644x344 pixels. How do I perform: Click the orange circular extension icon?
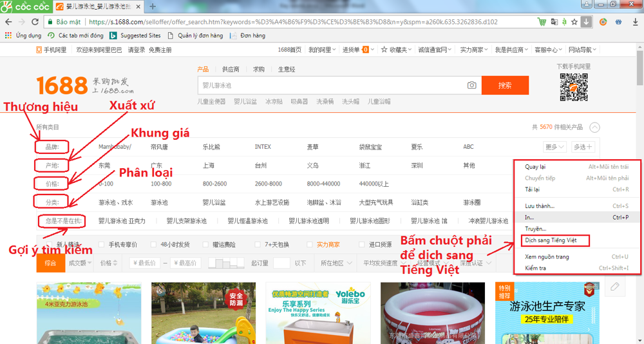click(603, 22)
